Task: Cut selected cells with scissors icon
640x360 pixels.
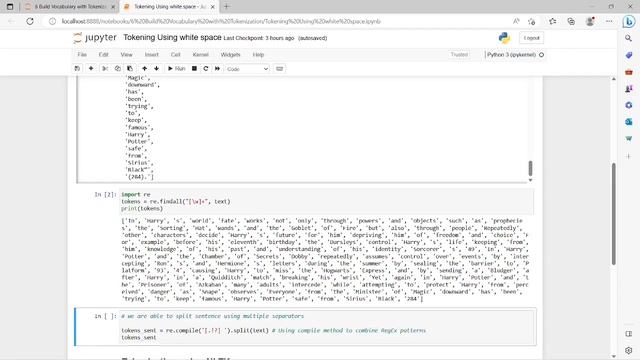Action: 105,69
